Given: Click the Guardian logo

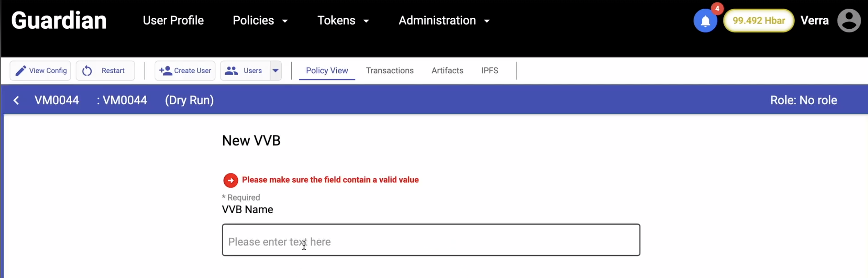Looking at the screenshot, I should 59,20.
